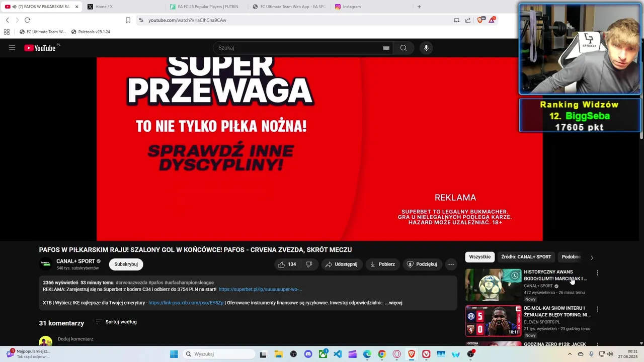
Task: Open site settings icon in address bar
Action: pos(141,20)
